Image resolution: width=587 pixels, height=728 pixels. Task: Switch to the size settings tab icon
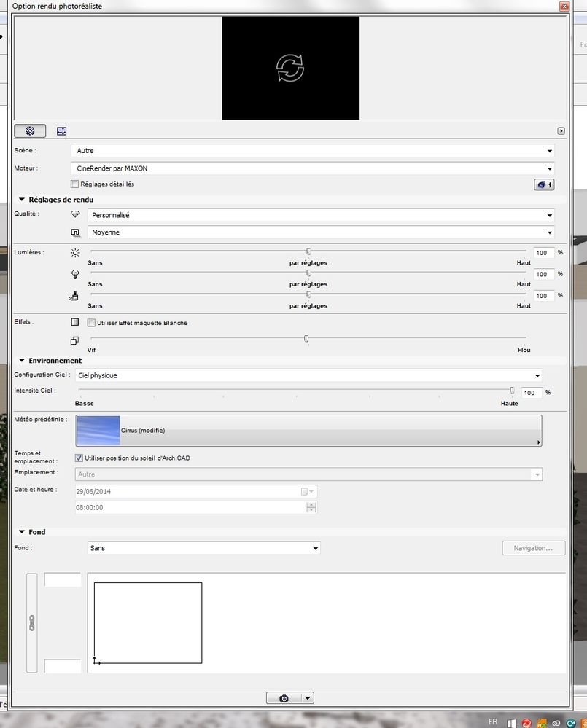click(x=62, y=131)
